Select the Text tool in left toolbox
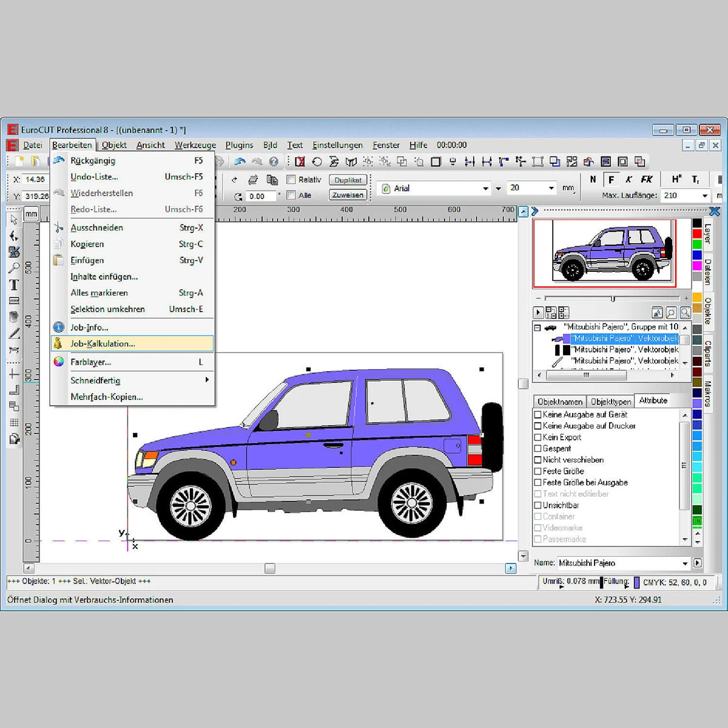This screenshot has width=728, height=728. click(x=14, y=285)
